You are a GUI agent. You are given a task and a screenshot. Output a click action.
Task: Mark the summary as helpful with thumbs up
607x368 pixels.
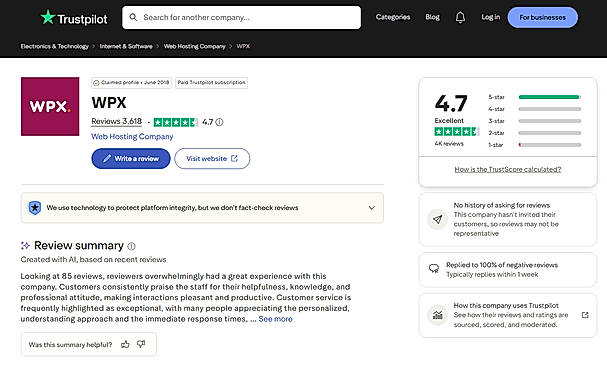125,344
